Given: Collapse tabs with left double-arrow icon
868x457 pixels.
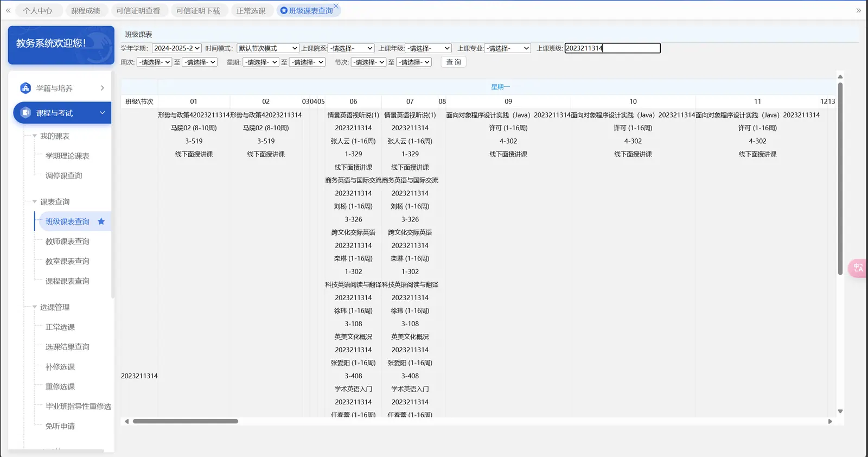Looking at the screenshot, I should pyautogui.click(x=8, y=10).
